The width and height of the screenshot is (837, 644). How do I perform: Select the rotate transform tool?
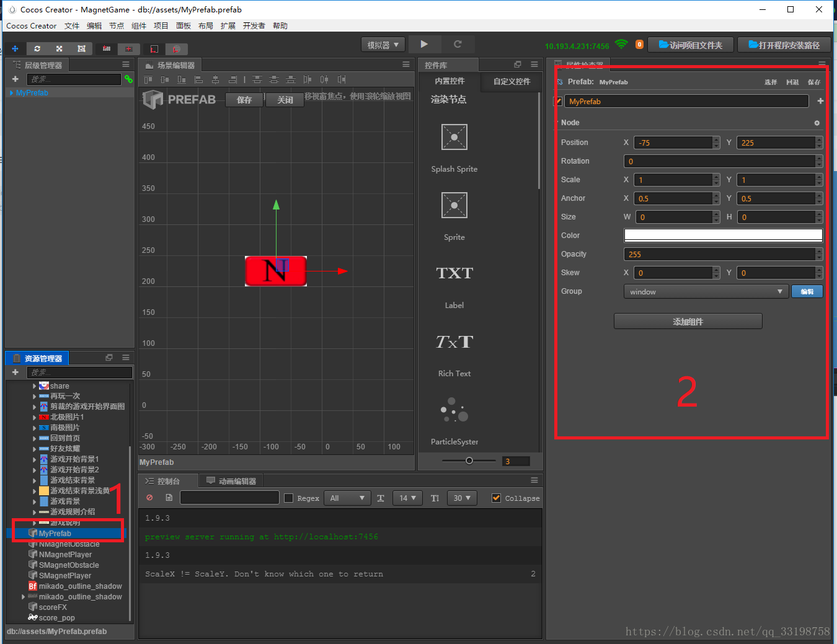(x=37, y=48)
